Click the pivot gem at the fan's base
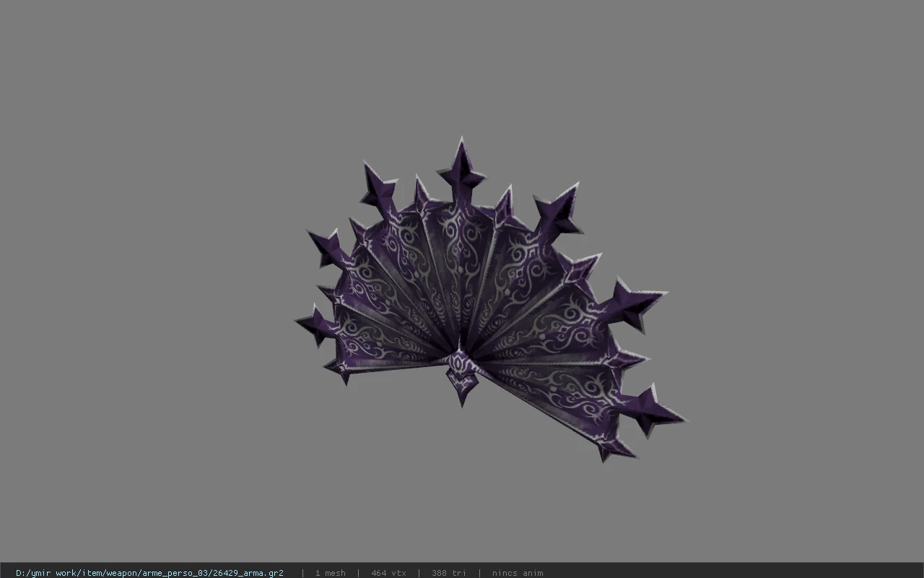 (x=461, y=374)
